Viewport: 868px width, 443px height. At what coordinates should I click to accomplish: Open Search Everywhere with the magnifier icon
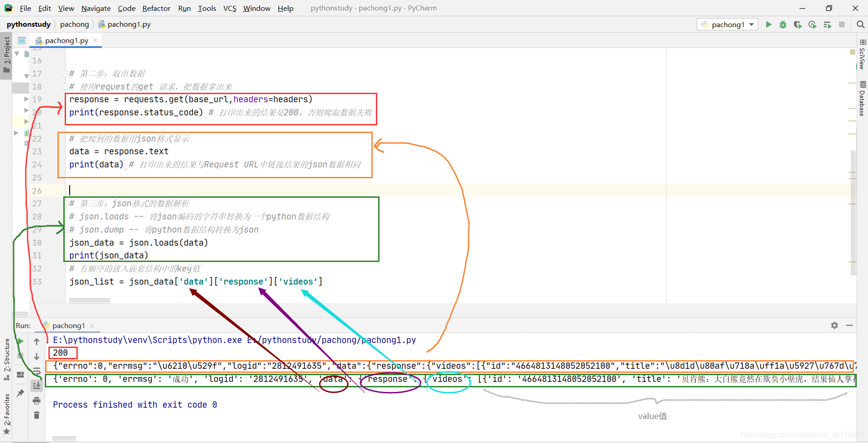tap(860, 24)
